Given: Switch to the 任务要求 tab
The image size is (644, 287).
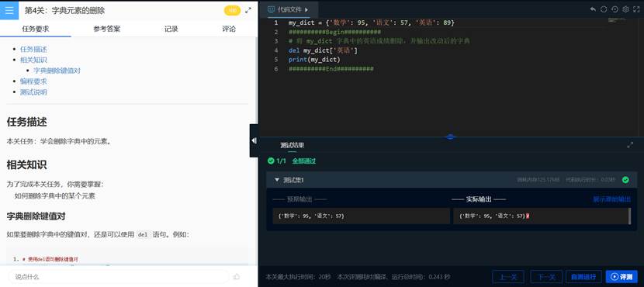Looking at the screenshot, I should 36,29.
